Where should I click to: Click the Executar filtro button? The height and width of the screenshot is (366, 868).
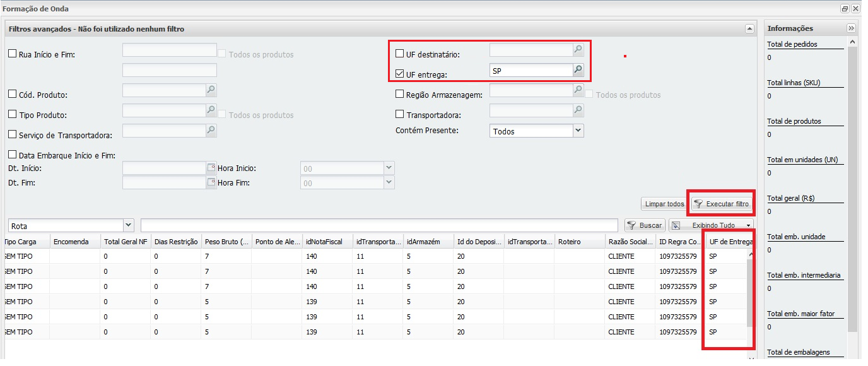(x=722, y=204)
